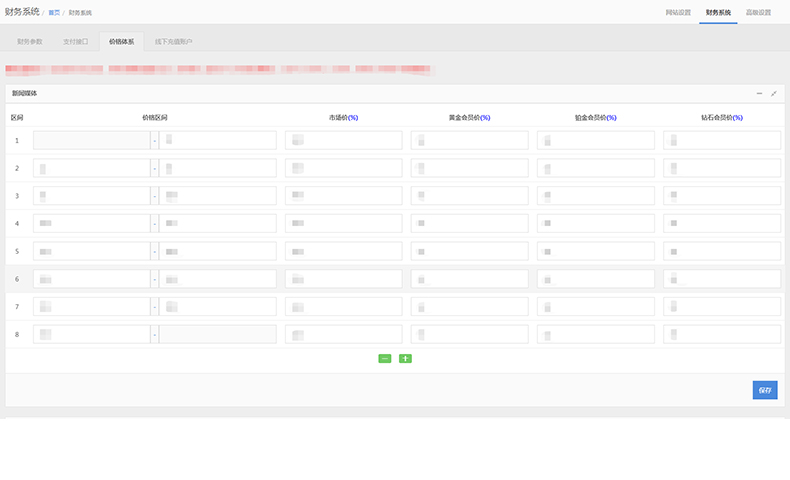Select 财务系统 in the top navigation
This screenshot has height=480, width=790.
point(718,12)
